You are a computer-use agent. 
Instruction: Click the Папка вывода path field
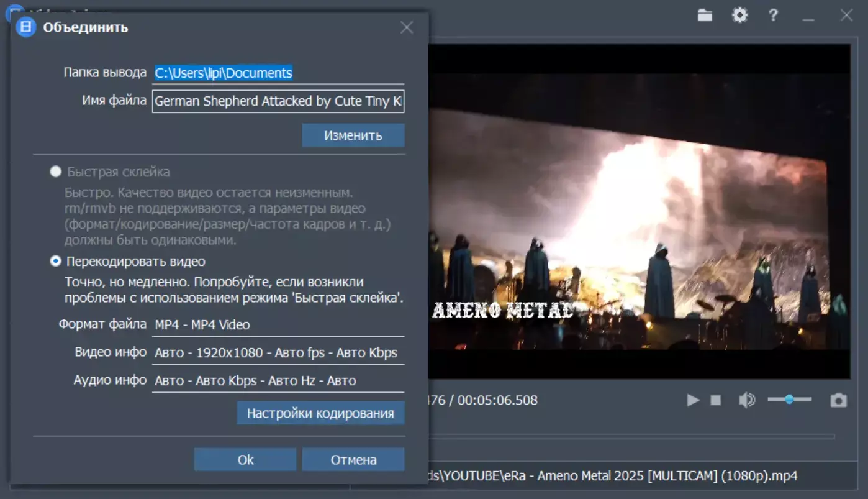(x=279, y=73)
